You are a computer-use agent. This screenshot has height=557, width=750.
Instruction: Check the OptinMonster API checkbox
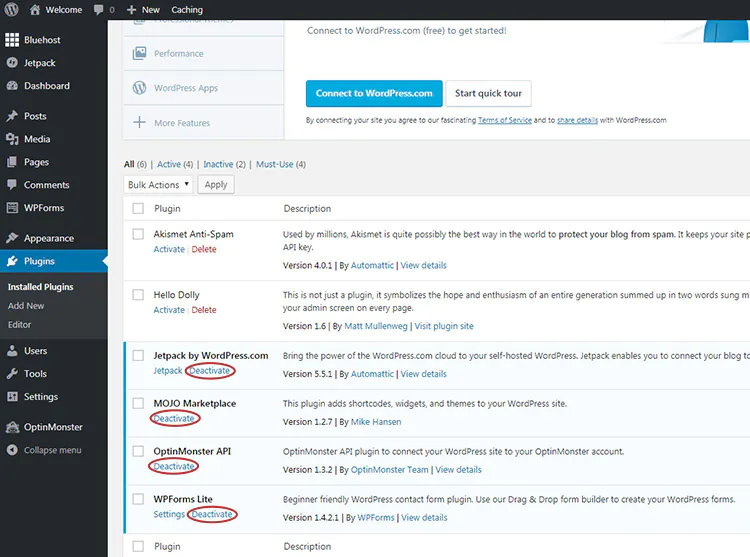tap(138, 451)
